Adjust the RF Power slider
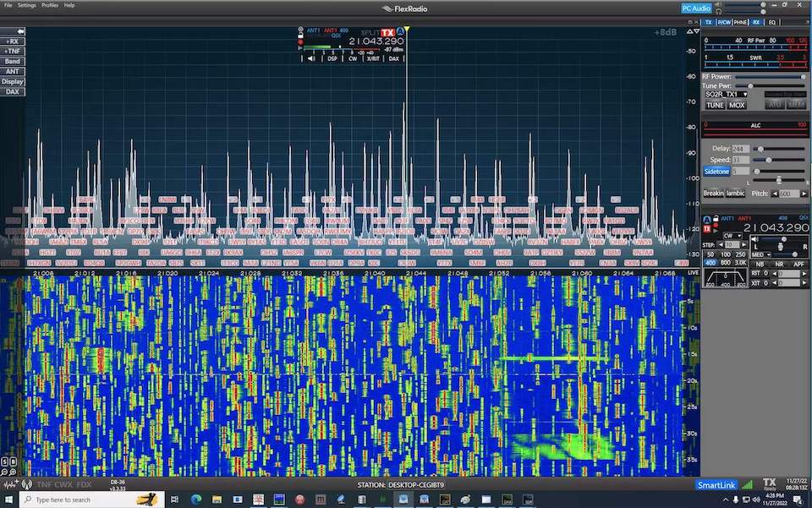The image size is (812, 508). click(x=770, y=77)
